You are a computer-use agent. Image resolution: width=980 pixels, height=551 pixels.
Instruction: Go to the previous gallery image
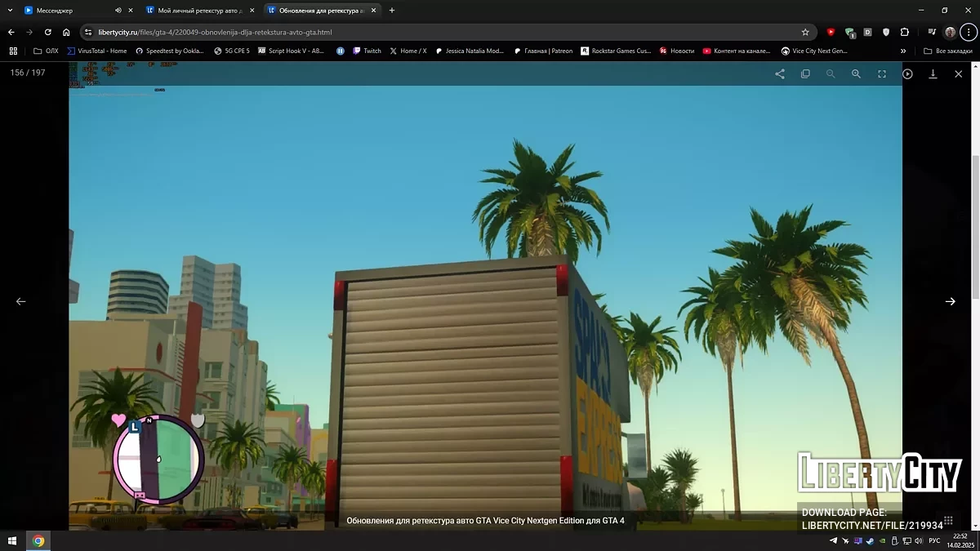[21, 301]
